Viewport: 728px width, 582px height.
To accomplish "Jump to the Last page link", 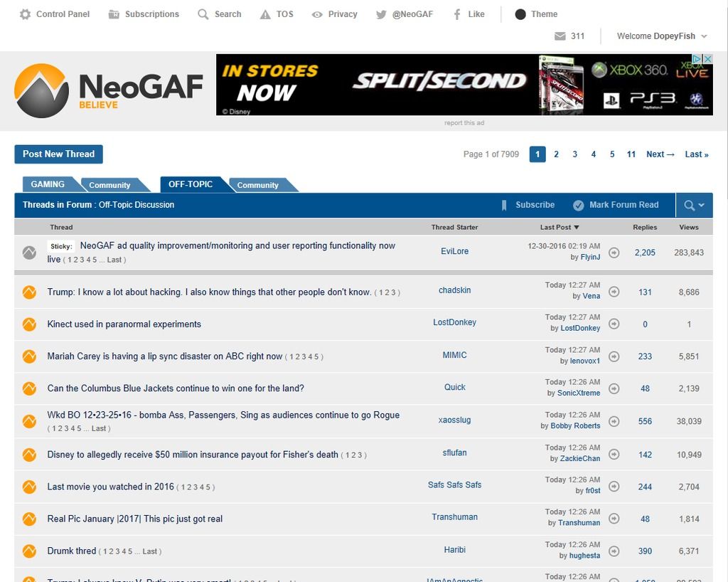I will point(697,154).
